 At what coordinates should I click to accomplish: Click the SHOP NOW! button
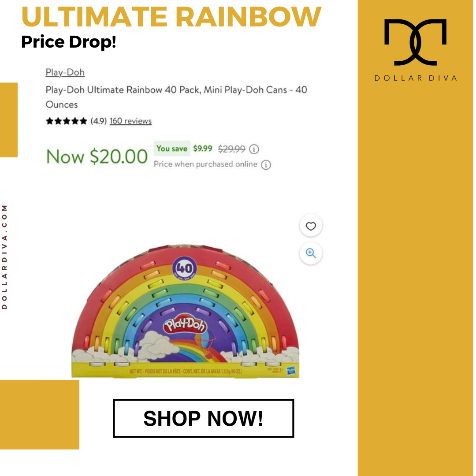[x=203, y=418]
